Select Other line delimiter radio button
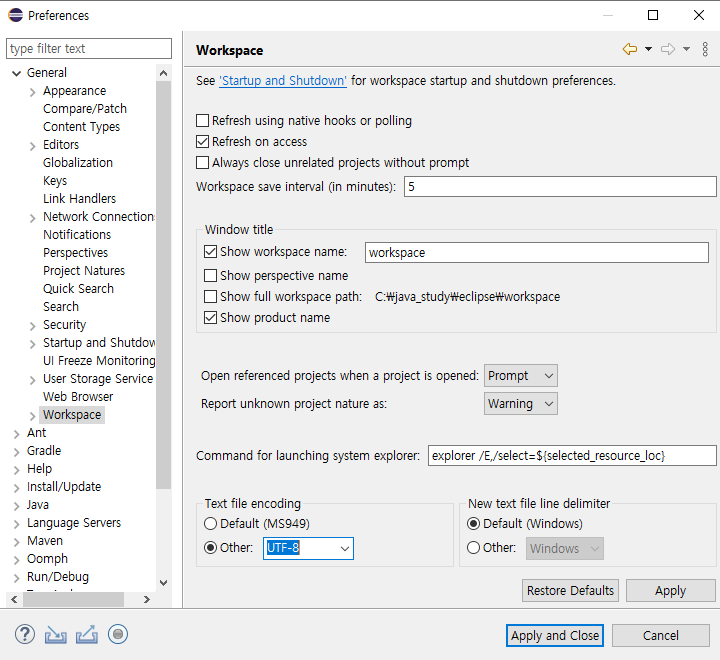Screen dimensions: 720x660 click(x=473, y=547)
